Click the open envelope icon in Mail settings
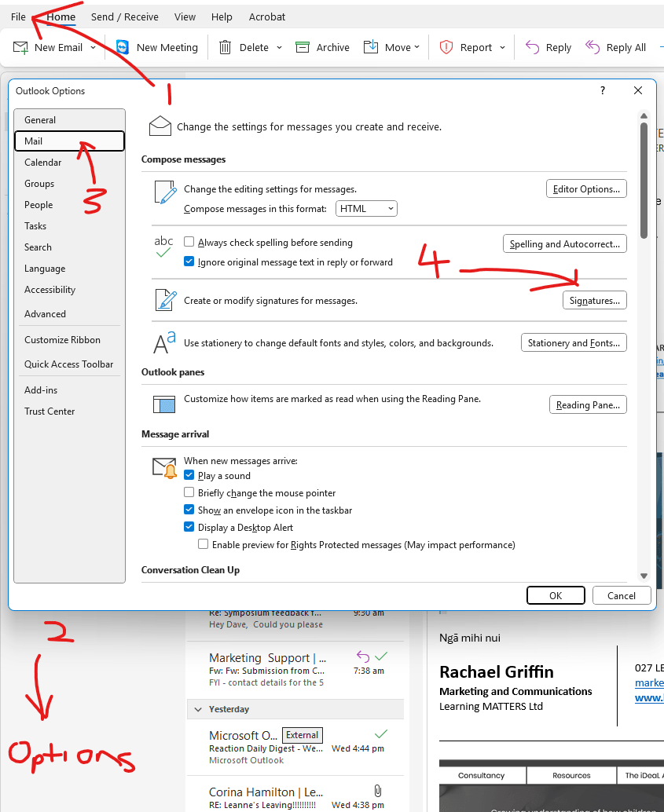Viewport: 664px width, 812px height. point(160,126)
